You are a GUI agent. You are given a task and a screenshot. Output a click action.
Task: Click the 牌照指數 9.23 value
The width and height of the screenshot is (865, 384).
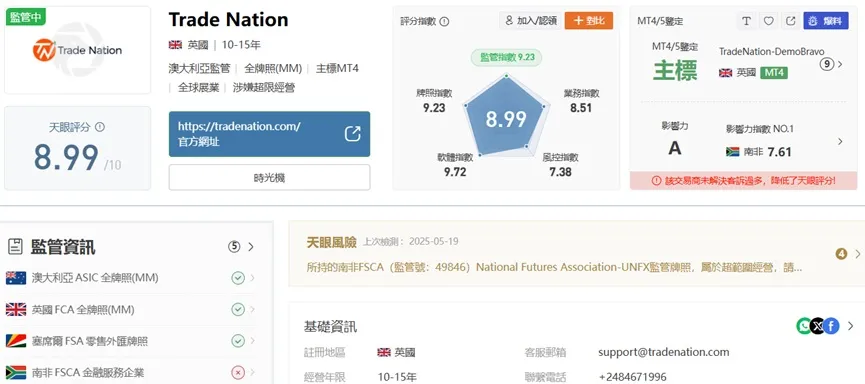(x=434, y=108)
